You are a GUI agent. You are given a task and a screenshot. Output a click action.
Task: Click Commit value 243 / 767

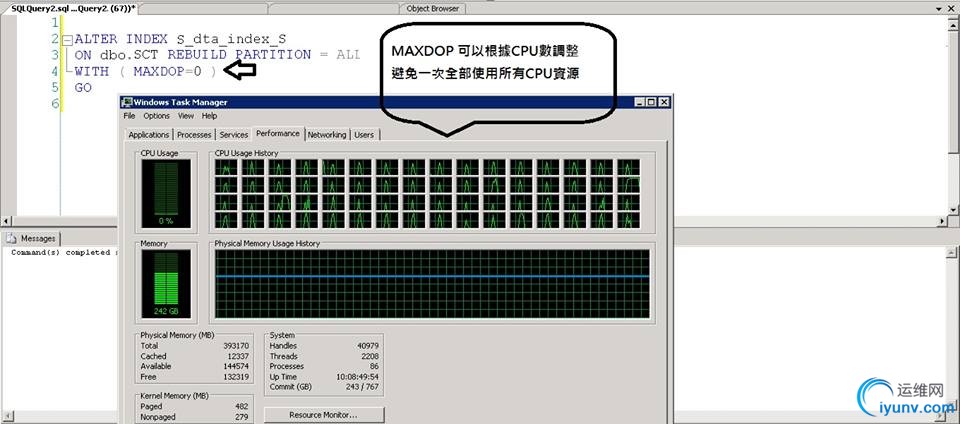click(x=363, y=387)
